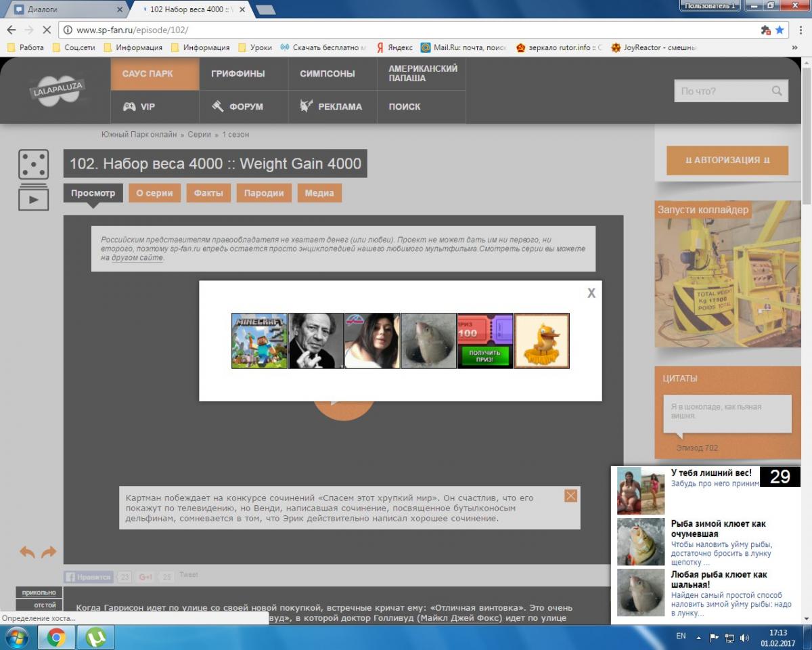Switch to the Просмотр tab

[93, 193]
